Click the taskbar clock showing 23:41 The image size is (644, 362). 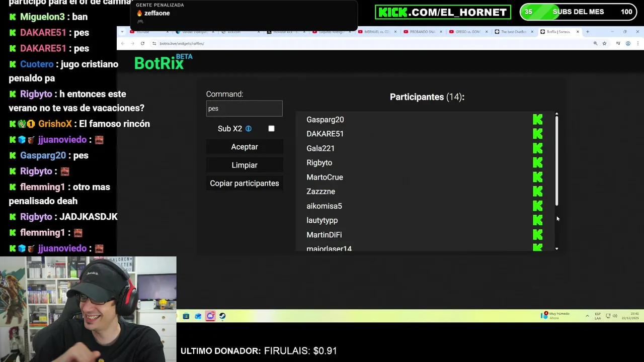630,316
